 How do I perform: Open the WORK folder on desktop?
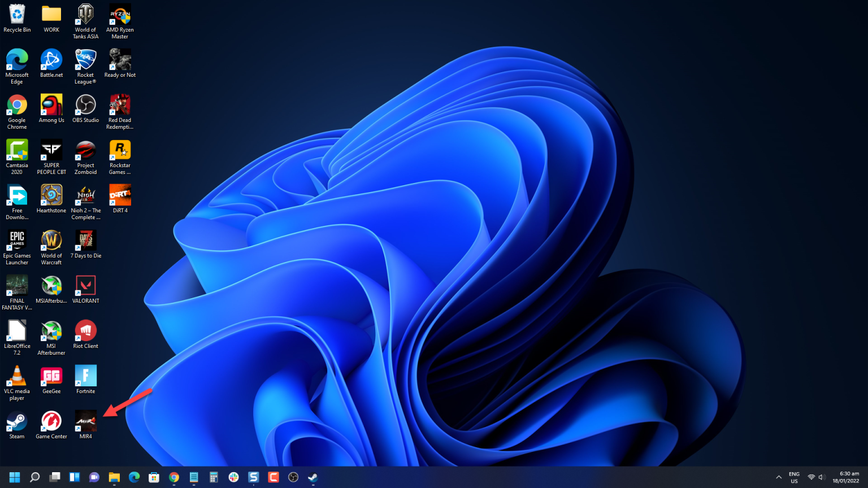(x=51, y=19)
